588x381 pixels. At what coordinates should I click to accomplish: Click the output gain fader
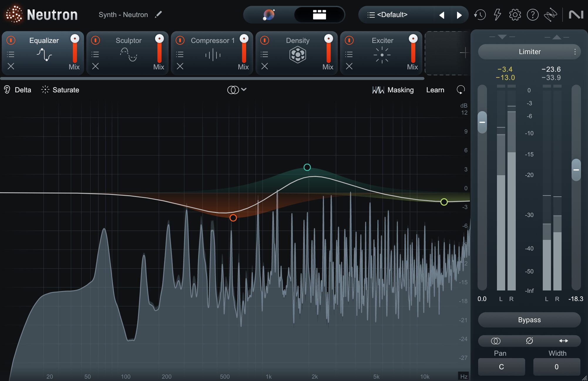(x=576, y=170)
